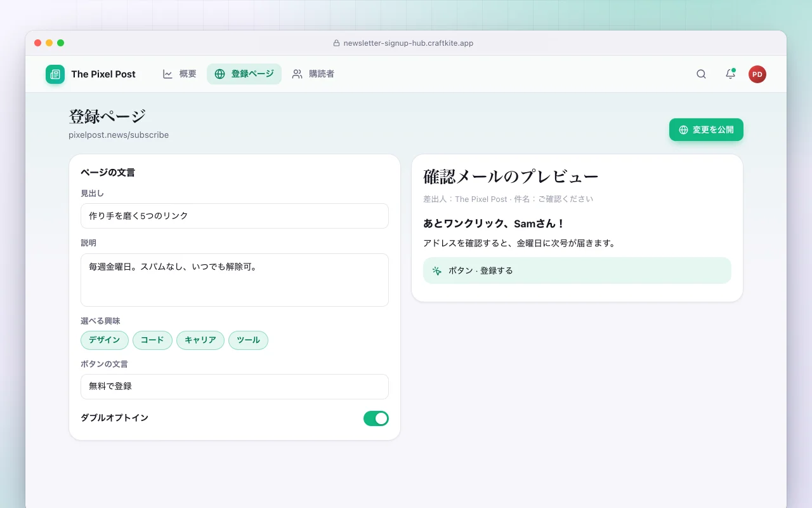Switch to the 登録ページ tab
This screenshot has width=812, height=508.
(244, 74)
